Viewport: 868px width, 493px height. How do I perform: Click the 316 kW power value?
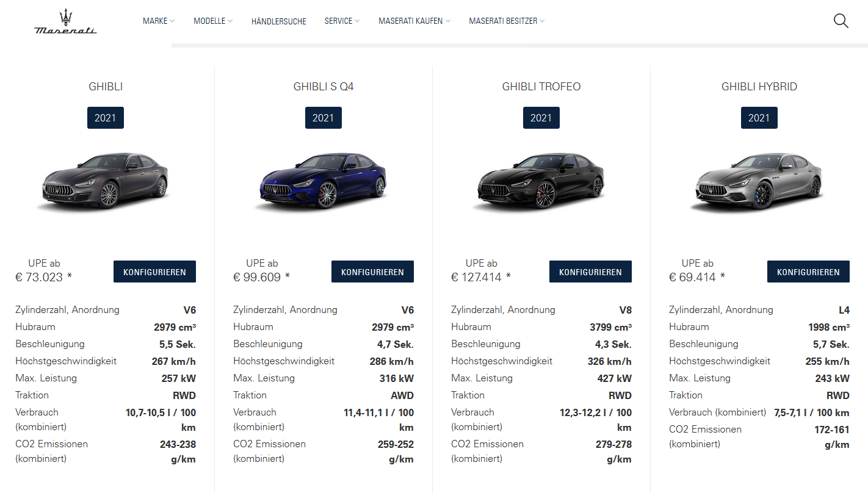click(x=397, y=378)
